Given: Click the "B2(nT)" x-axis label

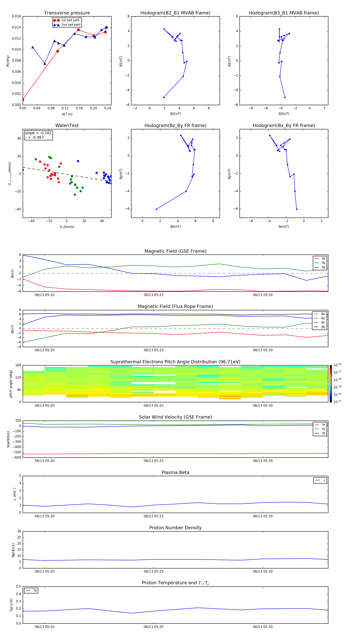Looking at the screenshot, I should (175, 114).
